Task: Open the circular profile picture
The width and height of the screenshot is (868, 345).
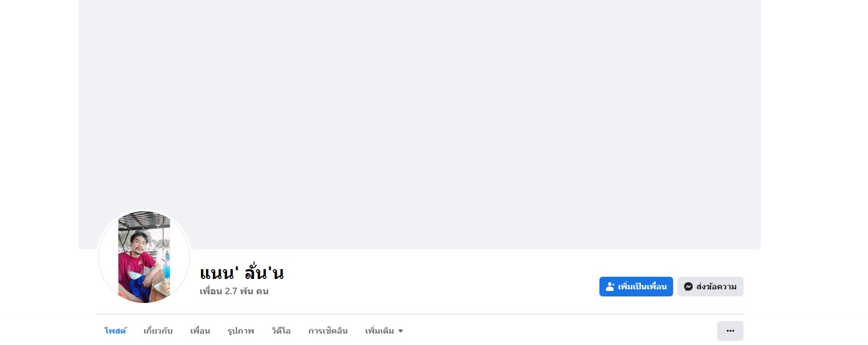Action: click(x=144, y=257)
